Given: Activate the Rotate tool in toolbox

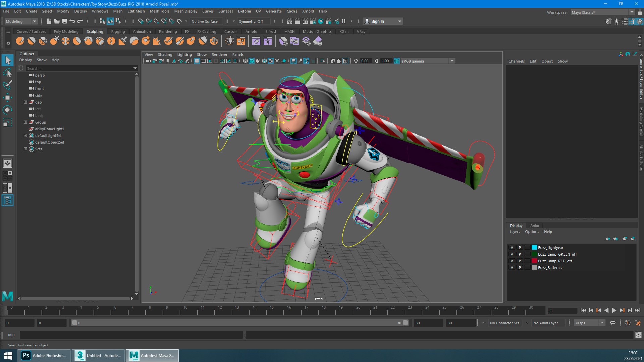Looking at the screenshot, I should pos(7,110).
